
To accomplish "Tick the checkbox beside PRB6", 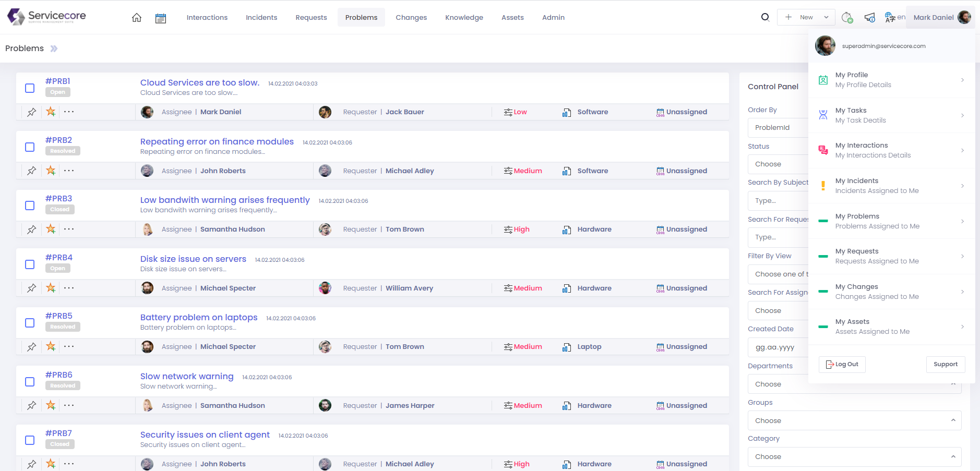I will pyautogui.click(x=30, y=382).
